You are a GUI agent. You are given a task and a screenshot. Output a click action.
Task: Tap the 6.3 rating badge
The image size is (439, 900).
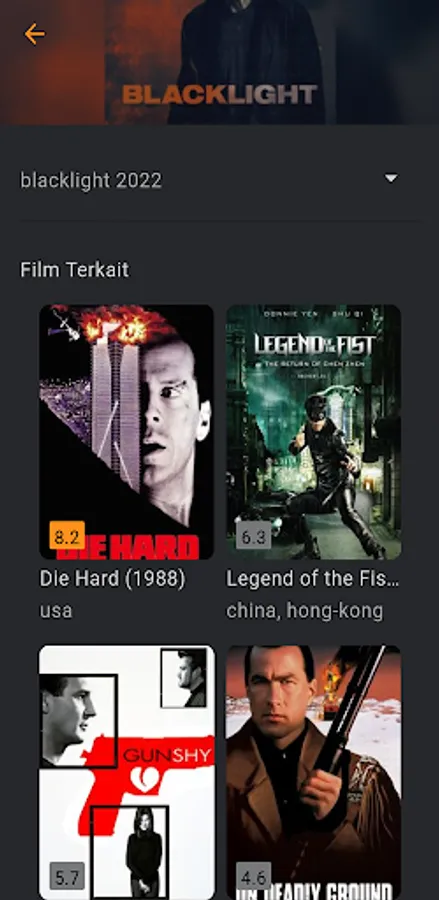tap(254, 535)
